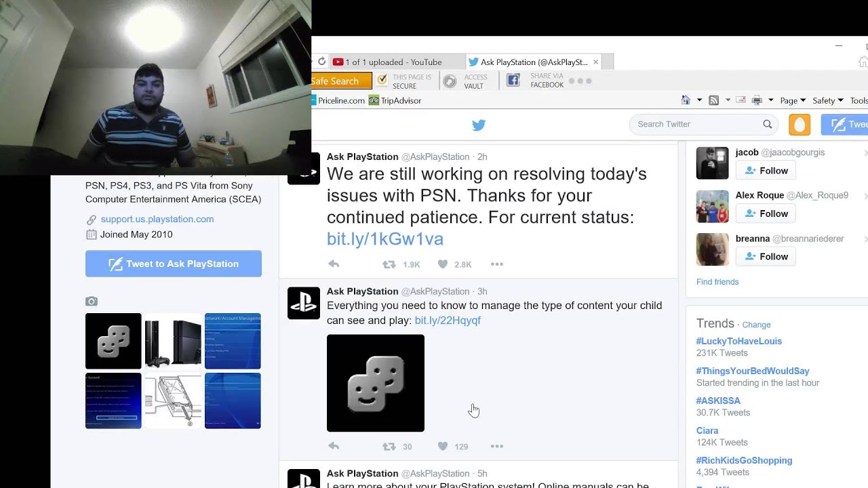The height and width of the screenshot is (488, 868).
Task: Expand the Home button dropdown arrow
Action: tap(699, 100)
